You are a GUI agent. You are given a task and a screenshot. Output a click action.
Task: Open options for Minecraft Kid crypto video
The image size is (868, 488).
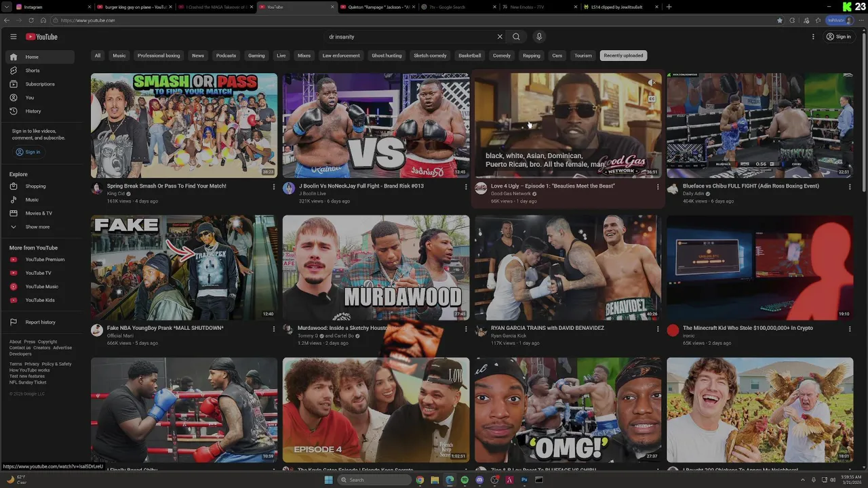[x=850, y=329]
